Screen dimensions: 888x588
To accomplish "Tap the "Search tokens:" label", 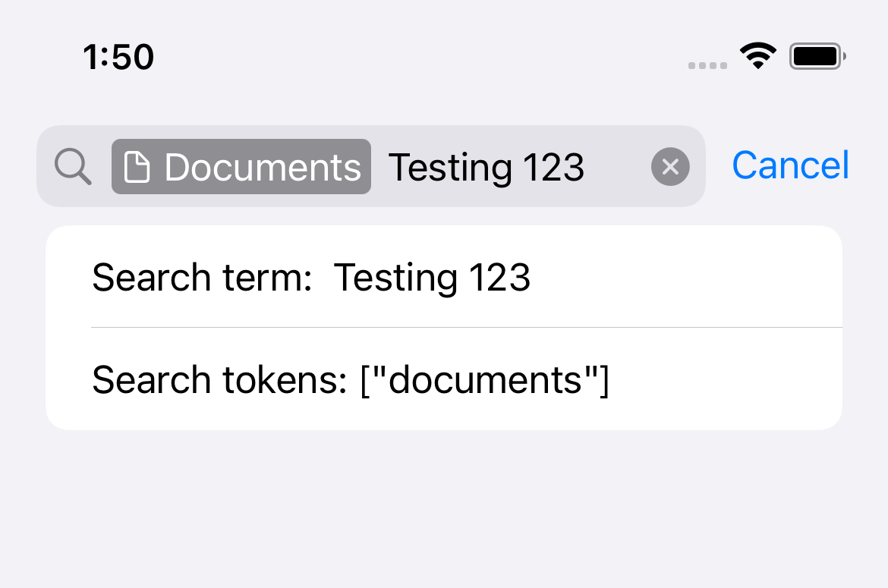I will 220,379.
